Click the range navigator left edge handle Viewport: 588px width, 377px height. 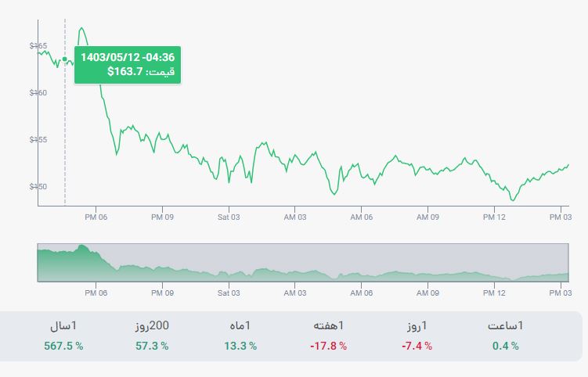[38, 262]
